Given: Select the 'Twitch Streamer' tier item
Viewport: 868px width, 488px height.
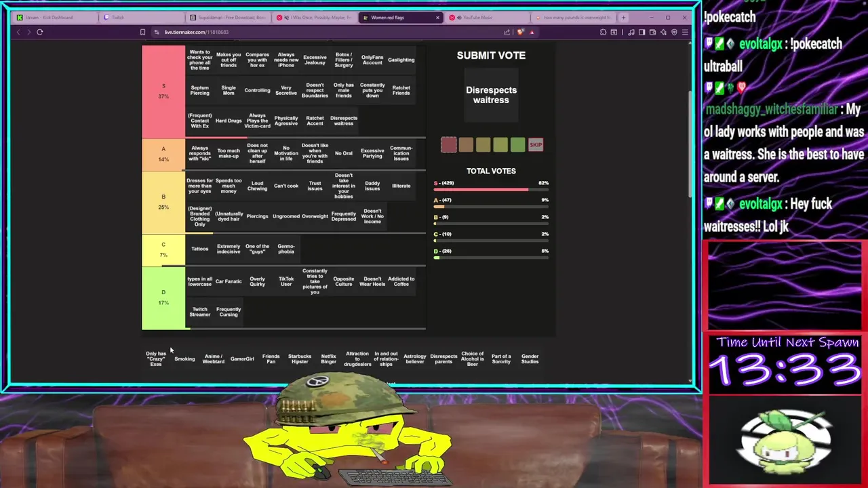Looking at the screenshot, I should pyautogui.click(x=199, y=312).
